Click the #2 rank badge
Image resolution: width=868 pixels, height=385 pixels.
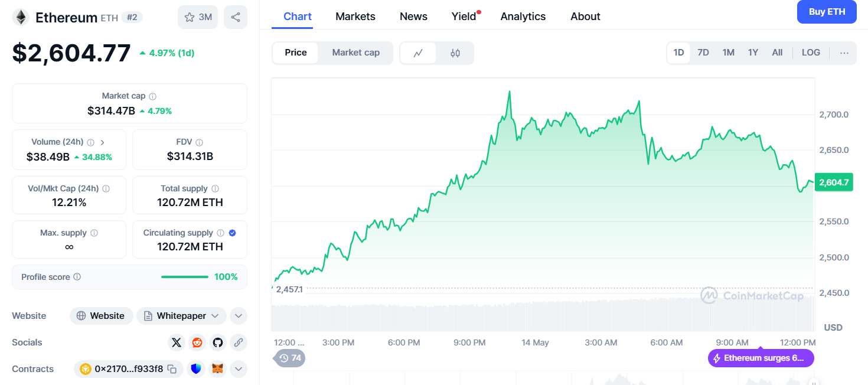pos(132,17)
